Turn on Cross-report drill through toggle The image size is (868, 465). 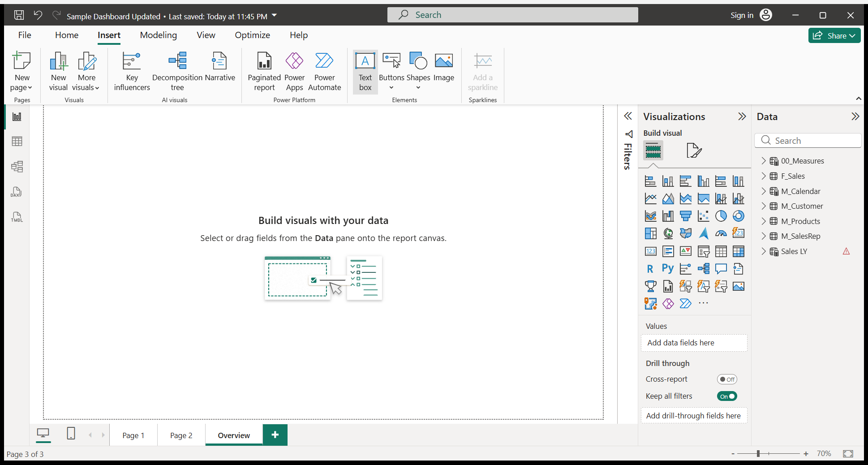coord(726,379)
